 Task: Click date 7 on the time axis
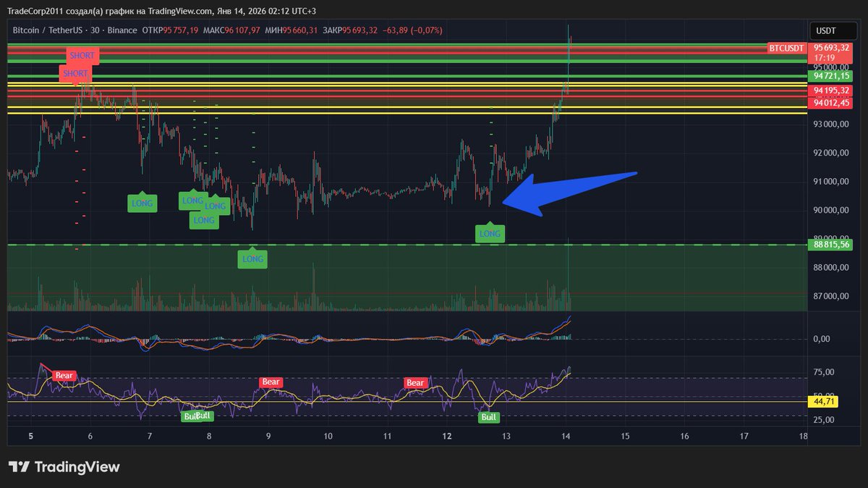(149, 436)
